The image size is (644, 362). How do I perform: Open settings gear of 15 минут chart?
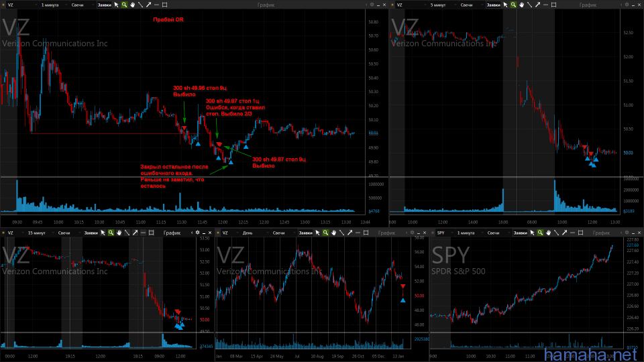point(197,233)
